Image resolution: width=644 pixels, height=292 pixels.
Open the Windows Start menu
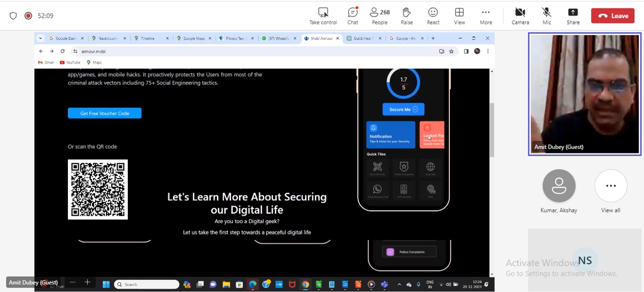[x=106, y=284]
